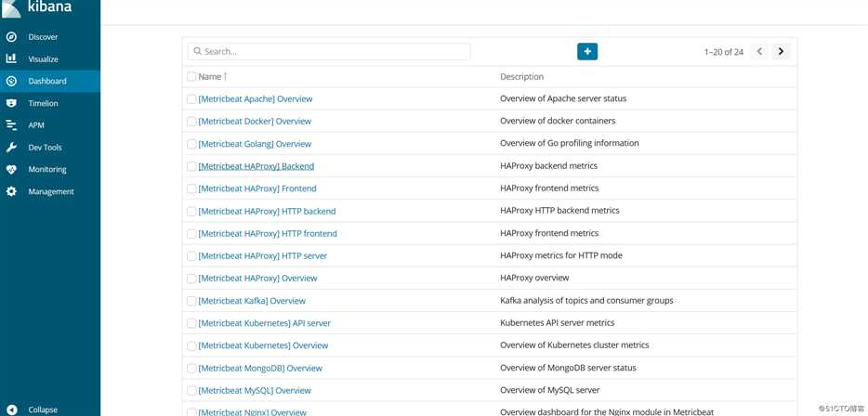Open Management from the sidebar
868x416 pixels.
51,192
